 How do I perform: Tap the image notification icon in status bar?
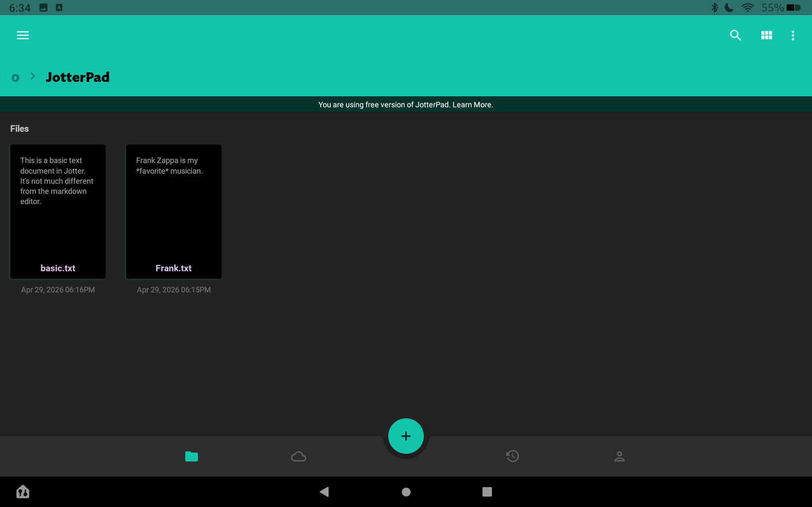[x=43, y=7]
